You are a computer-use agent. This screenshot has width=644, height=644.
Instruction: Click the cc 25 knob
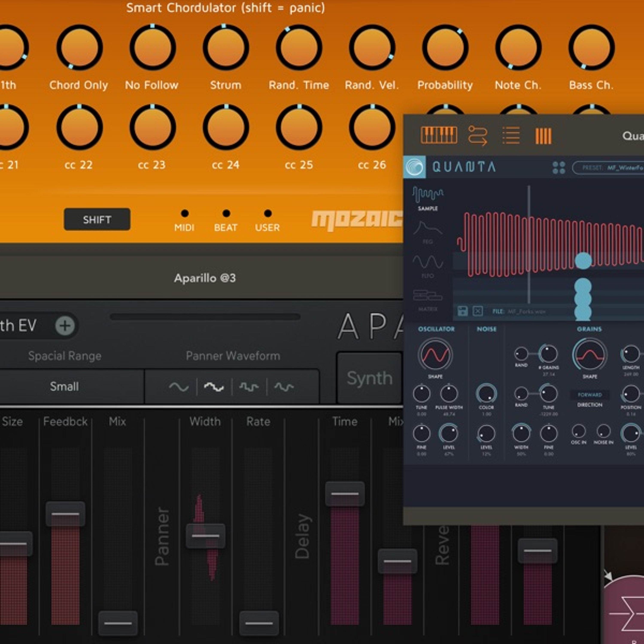point(299,127)
